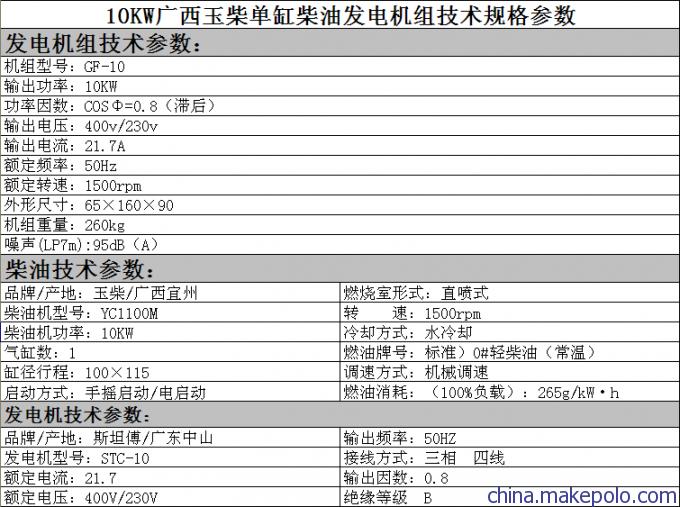Click the row '机组重量: 260kg'
Viewport: 680px width, 507px height.
pyautogui.click(x=340, y=225)
